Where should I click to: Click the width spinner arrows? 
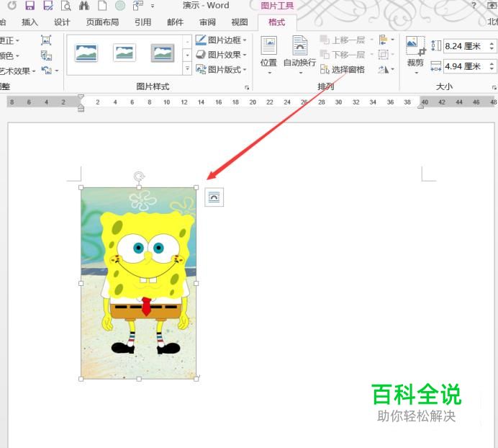(x=492, y=66)
